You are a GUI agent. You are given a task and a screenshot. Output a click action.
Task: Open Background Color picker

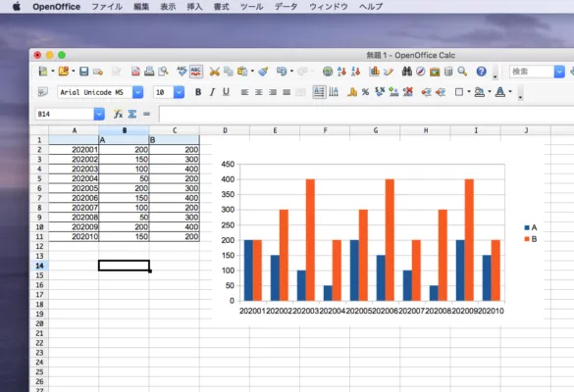coord(479,92)
